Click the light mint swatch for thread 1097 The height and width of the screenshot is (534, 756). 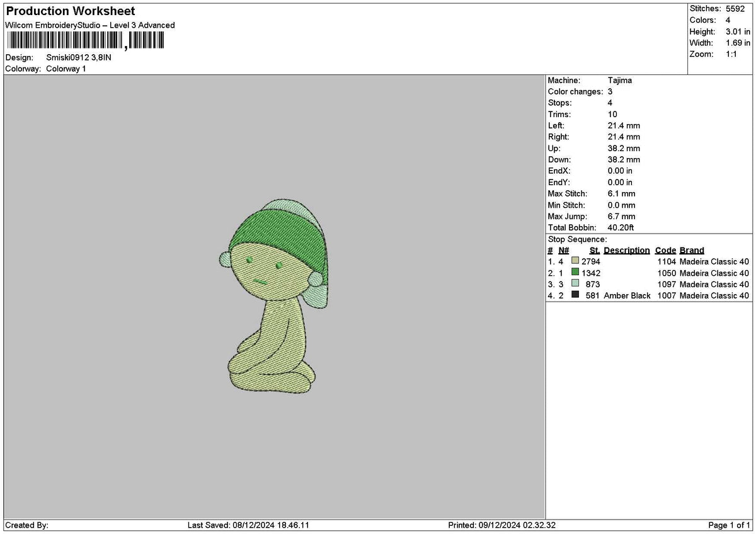(x=575, y=283)
